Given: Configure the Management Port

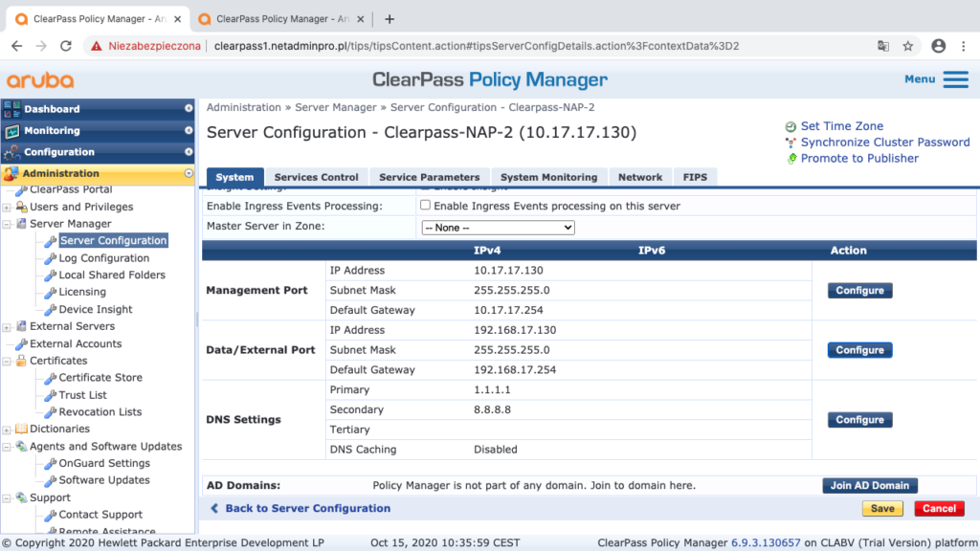Looking at the screenshot, I should click(860, 291).
